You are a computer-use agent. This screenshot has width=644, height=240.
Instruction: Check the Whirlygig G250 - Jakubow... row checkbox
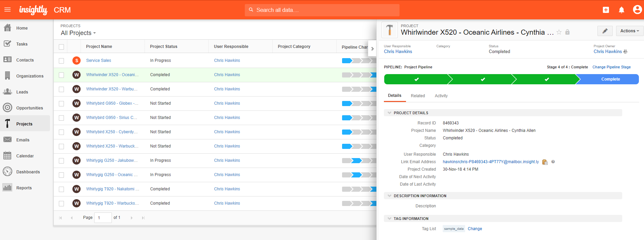coord(61,161)
